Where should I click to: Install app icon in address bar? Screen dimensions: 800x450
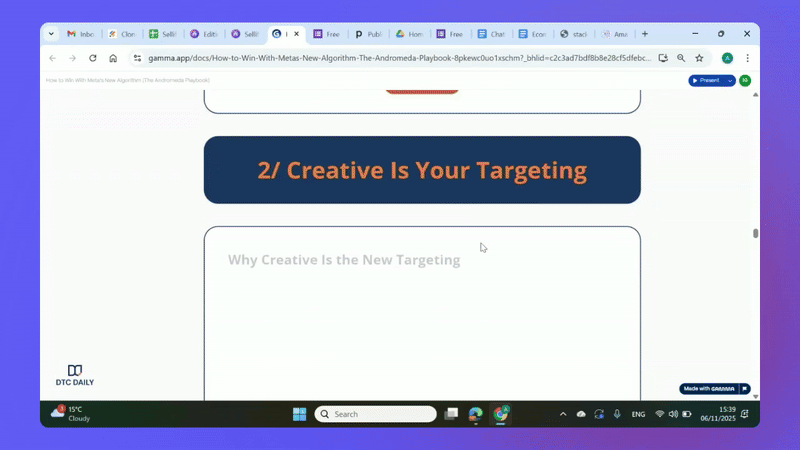click(x=663, y=58)
